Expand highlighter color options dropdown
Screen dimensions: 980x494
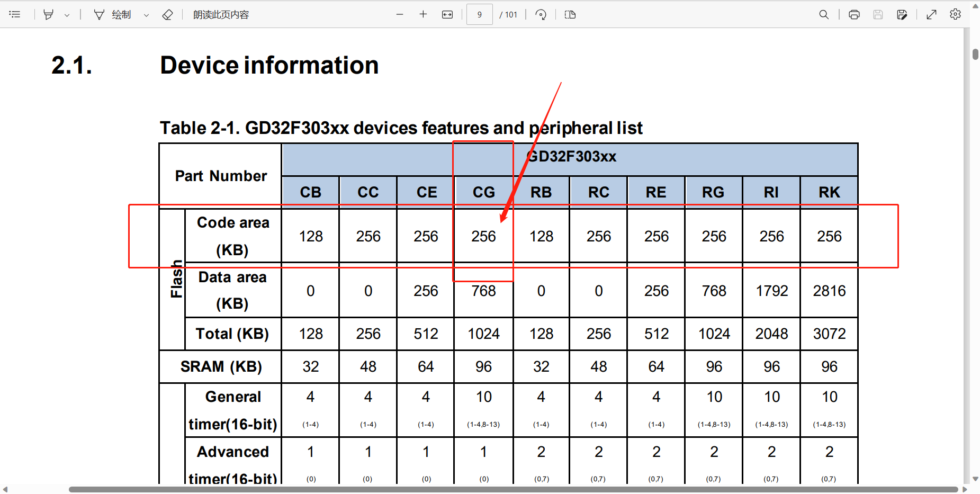(x=67, y=15)
